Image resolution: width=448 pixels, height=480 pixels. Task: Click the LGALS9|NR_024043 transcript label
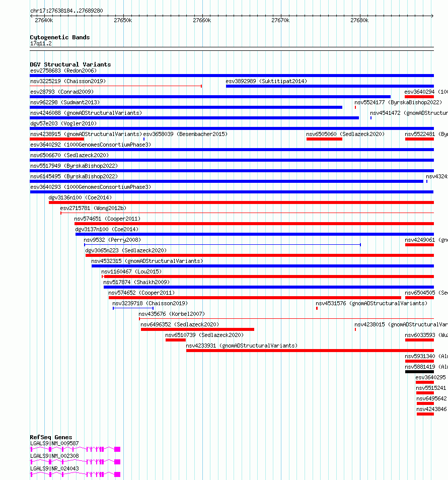click(54, 468)
